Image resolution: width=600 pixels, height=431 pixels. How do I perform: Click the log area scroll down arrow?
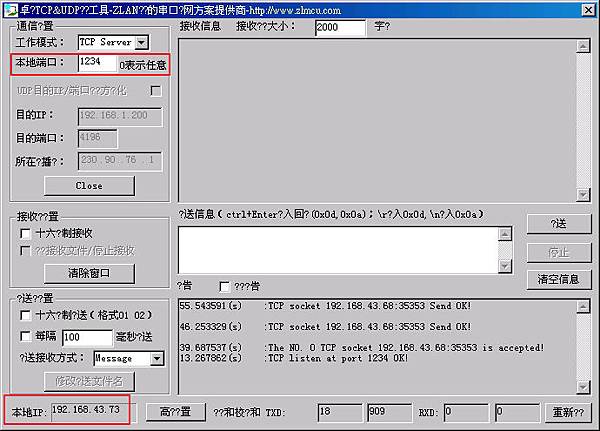(583, 387)
